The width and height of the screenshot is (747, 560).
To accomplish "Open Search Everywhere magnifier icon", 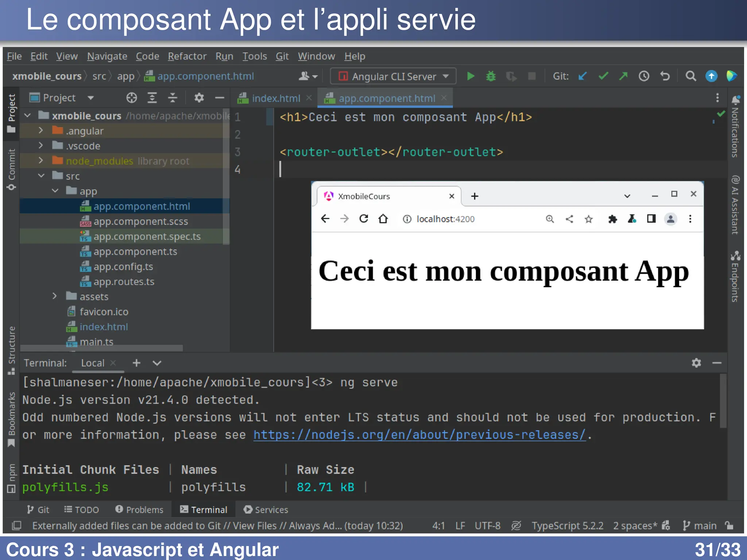I will [690, 76].
